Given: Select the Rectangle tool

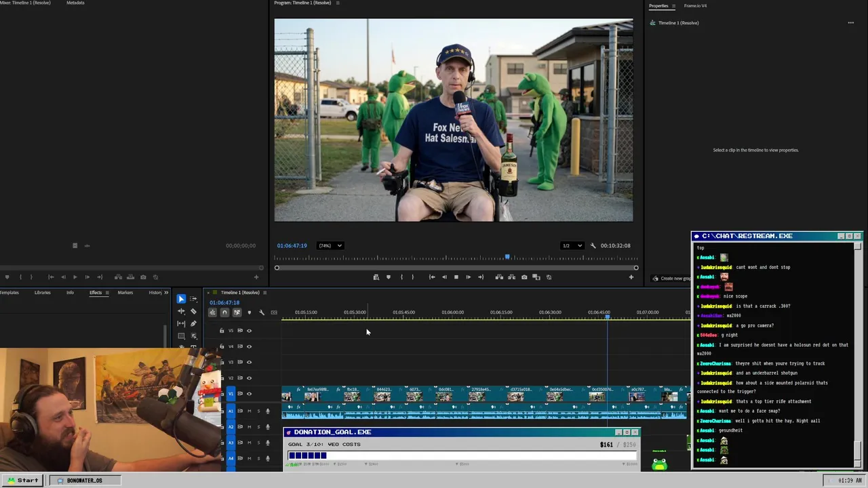Looking at the screenshot, I should pyautogui.click(x=181, y=335).
